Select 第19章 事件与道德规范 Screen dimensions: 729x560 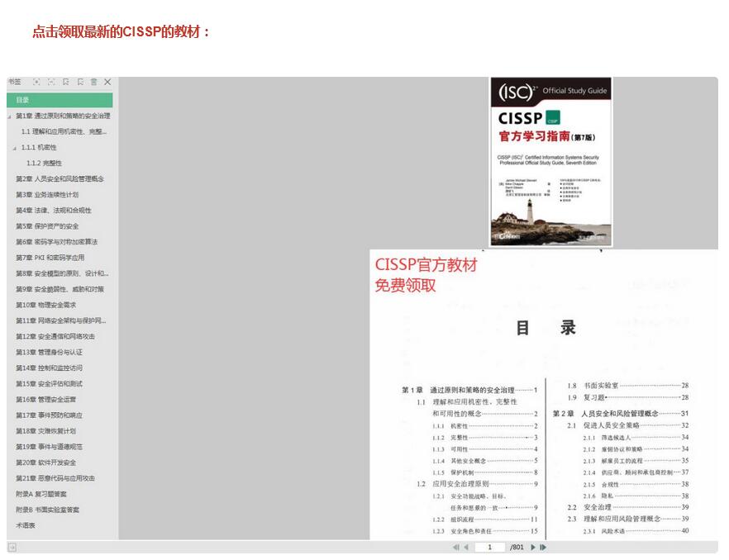tap(50, 447)
